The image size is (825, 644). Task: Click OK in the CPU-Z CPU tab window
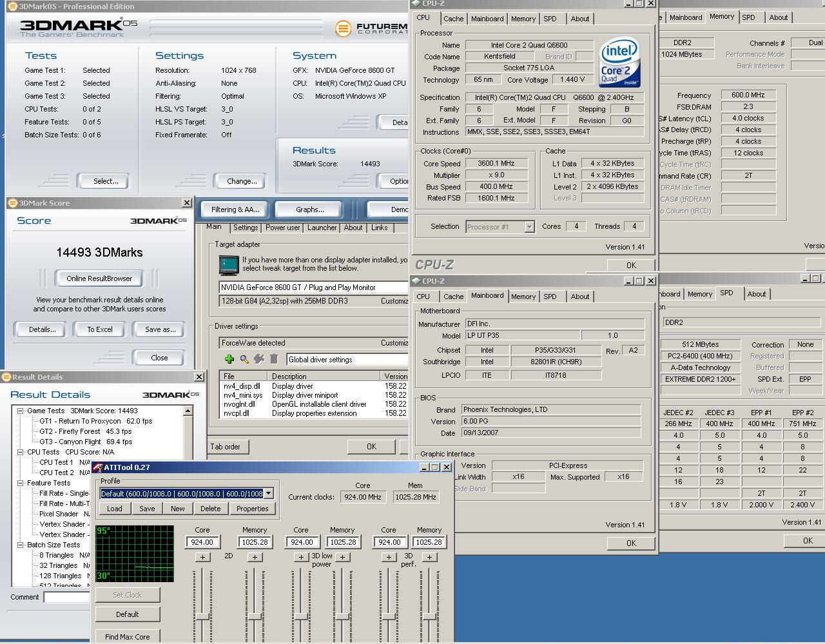pos(631,265)
